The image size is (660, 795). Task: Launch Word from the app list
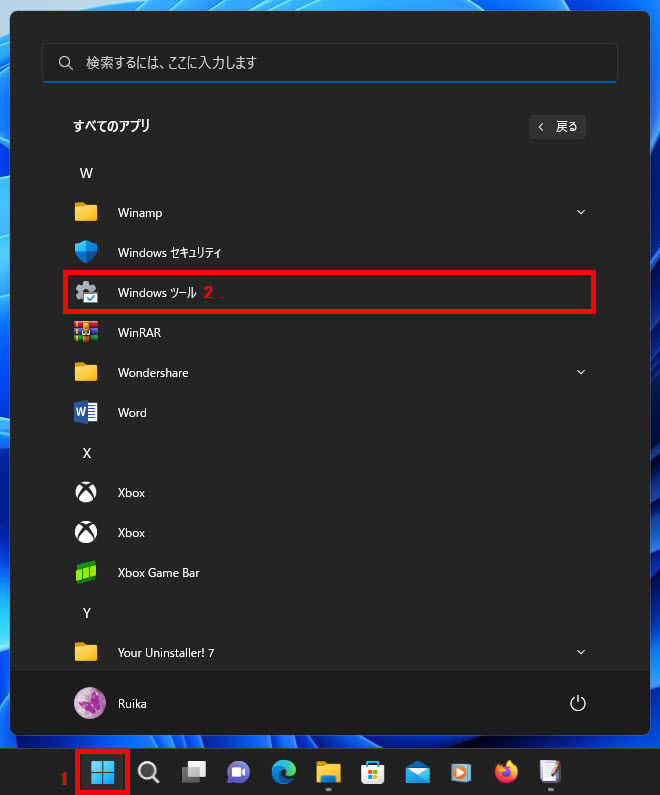click(x=131, y=413)
